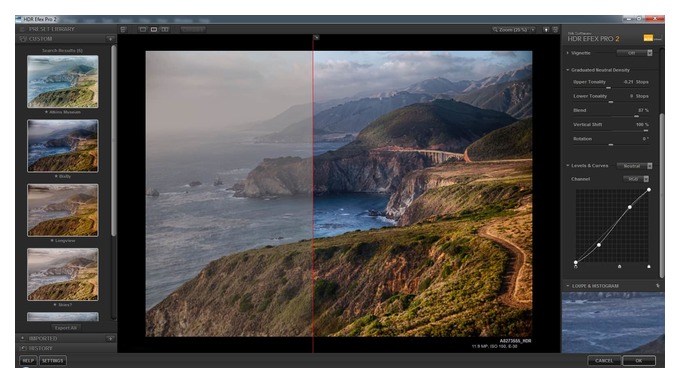Adjust the Lower Tonality slider
680x383 pixels.
(x=611, y=102)
